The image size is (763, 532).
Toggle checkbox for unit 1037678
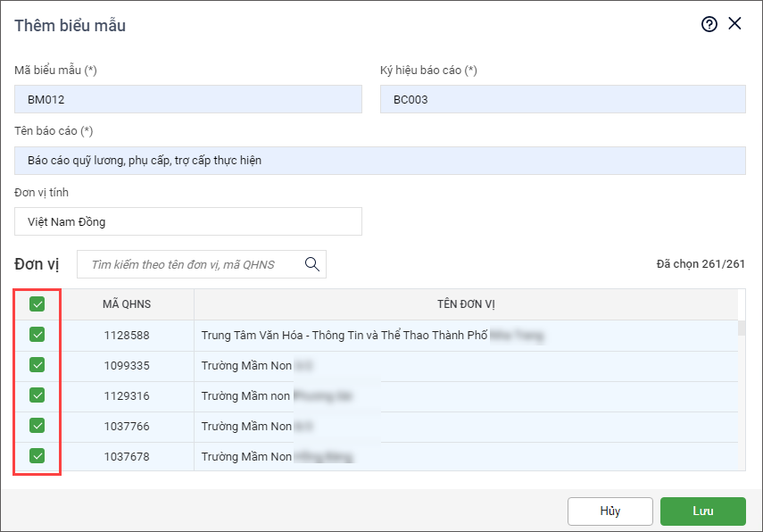point(37,456)
